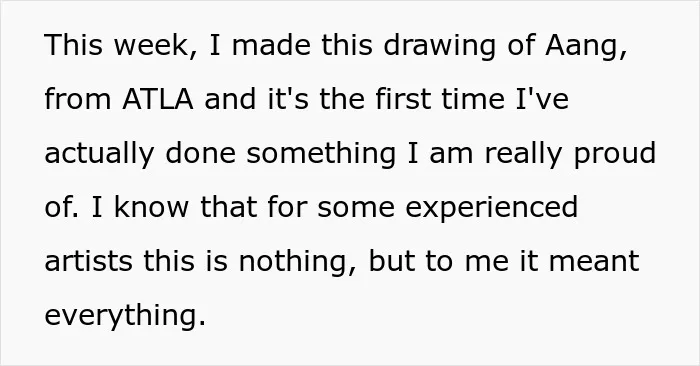Click the word "made"
Image resolution: width=700 pixels, height=366 pixels.
(271, 45)
